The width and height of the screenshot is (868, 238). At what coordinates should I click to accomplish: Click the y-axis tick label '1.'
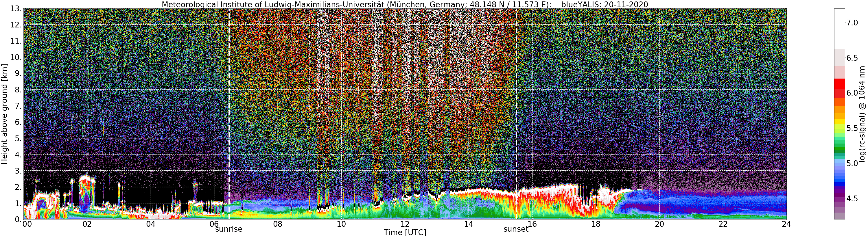[x=18, y=203]
